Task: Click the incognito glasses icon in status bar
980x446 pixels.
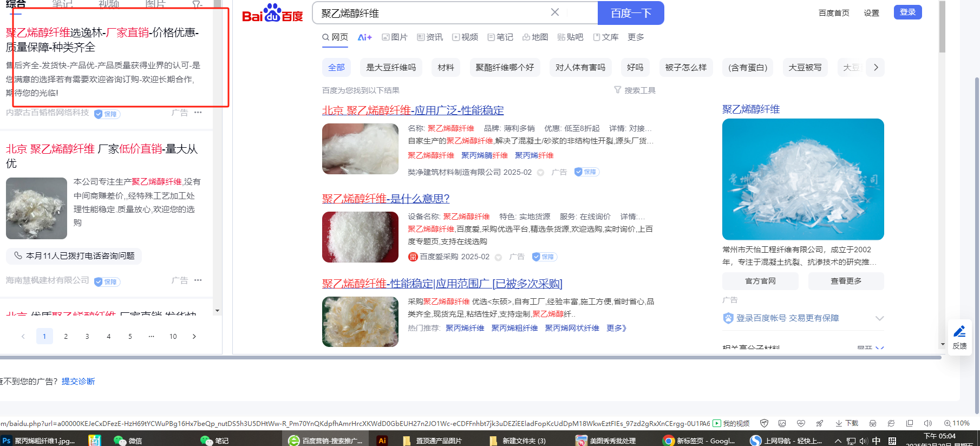Action: click(x=872, y=423)
